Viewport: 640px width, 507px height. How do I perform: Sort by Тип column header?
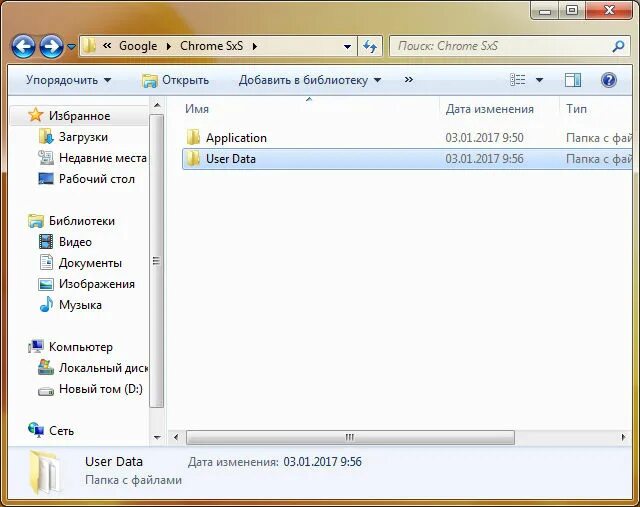tap(576, 109)
